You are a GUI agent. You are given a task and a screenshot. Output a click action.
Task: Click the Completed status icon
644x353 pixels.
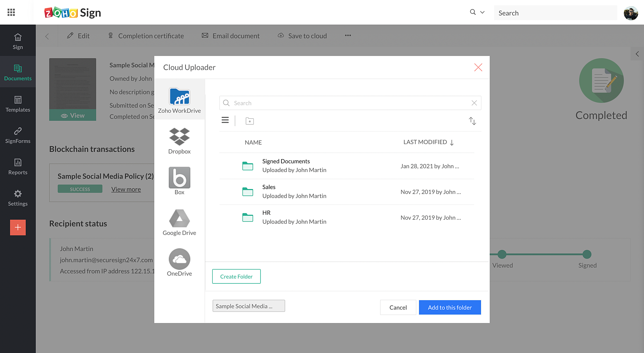601,81
